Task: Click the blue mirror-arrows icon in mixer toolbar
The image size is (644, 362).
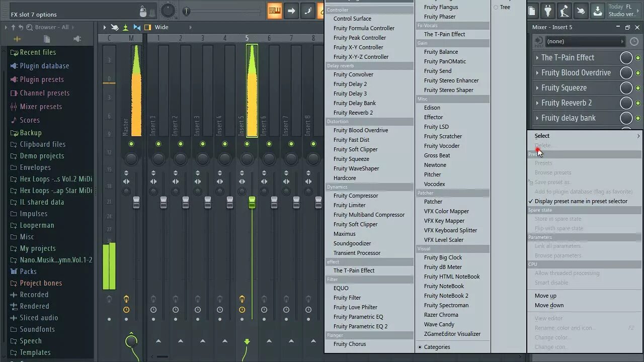Action: pyautogui.click(x=136, y=27)
